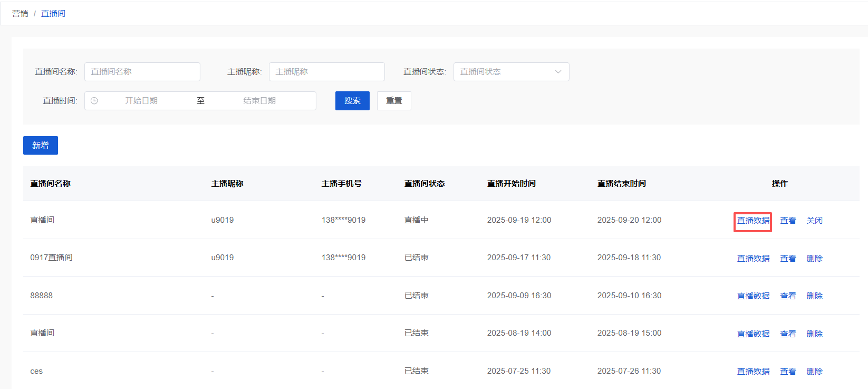Click the 88888 name cell
This screenshot has width=868, height=389.
pos(42,296)
